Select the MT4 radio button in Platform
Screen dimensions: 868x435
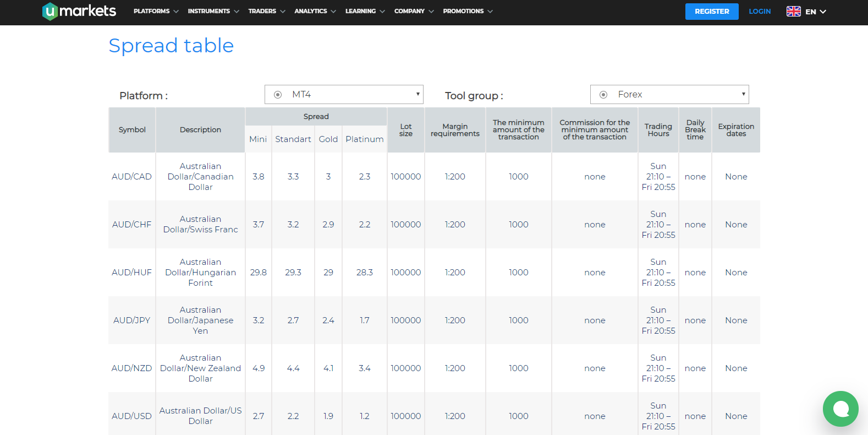[x=278, y=95]
